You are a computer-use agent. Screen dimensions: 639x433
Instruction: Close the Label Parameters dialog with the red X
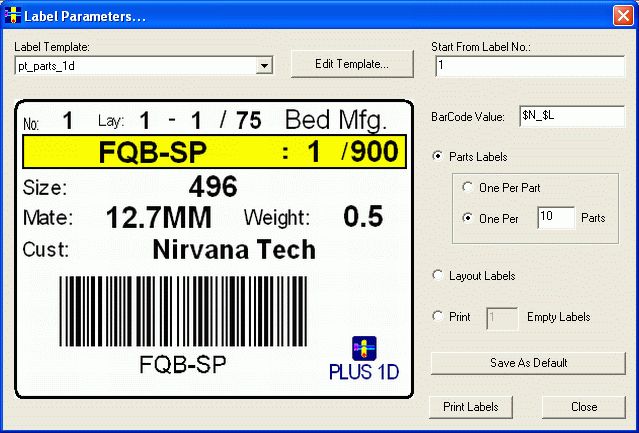point(623,16)
